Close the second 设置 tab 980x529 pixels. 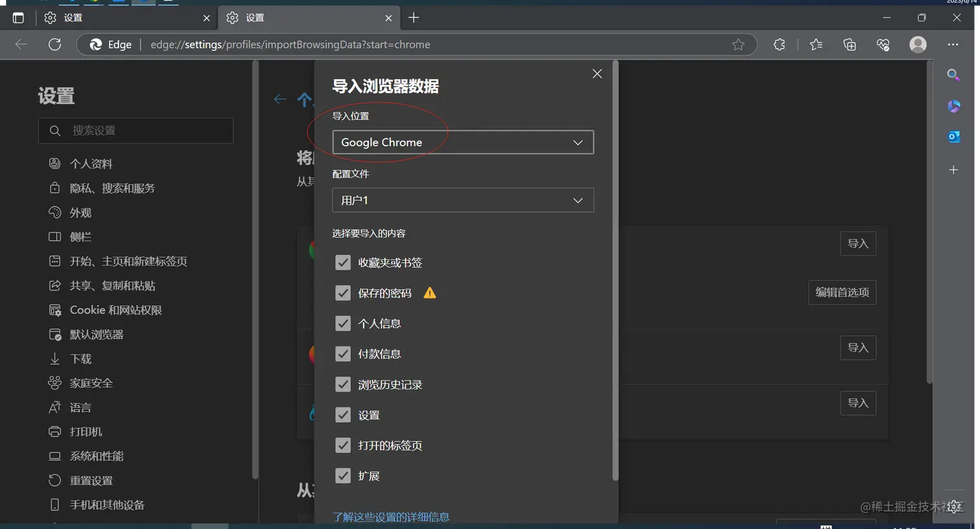(389, 18)
